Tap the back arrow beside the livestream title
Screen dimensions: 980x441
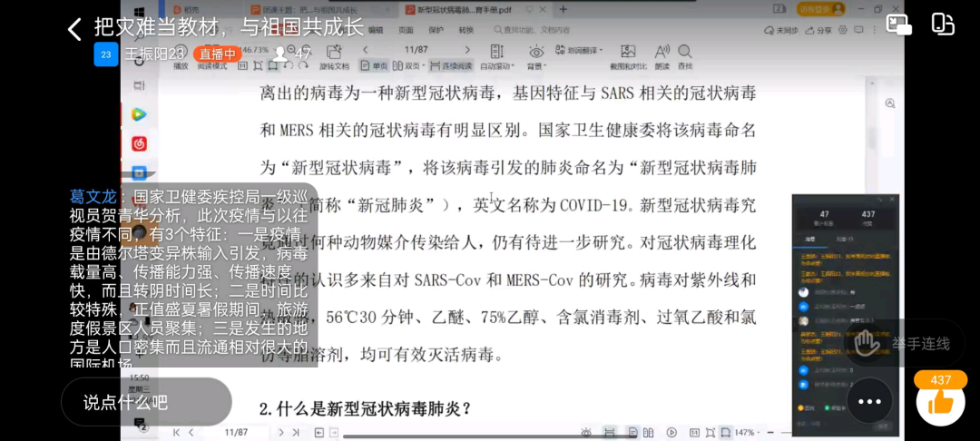pos(74,29)
